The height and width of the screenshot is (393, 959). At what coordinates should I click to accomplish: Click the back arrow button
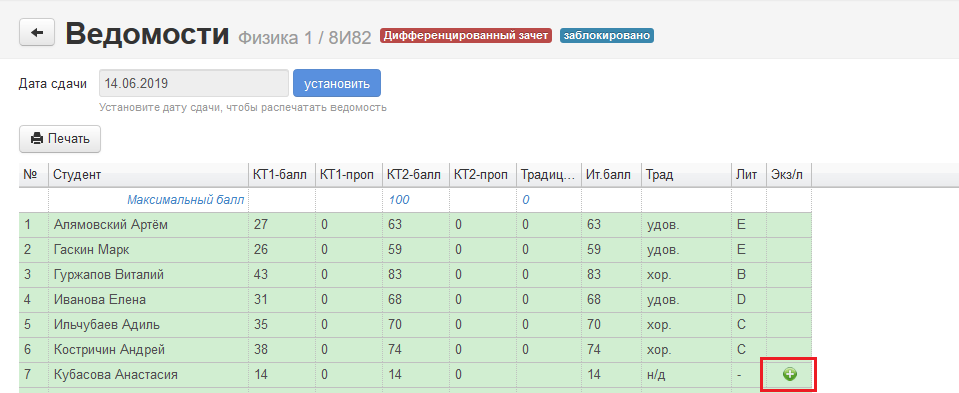click(37, 32)
